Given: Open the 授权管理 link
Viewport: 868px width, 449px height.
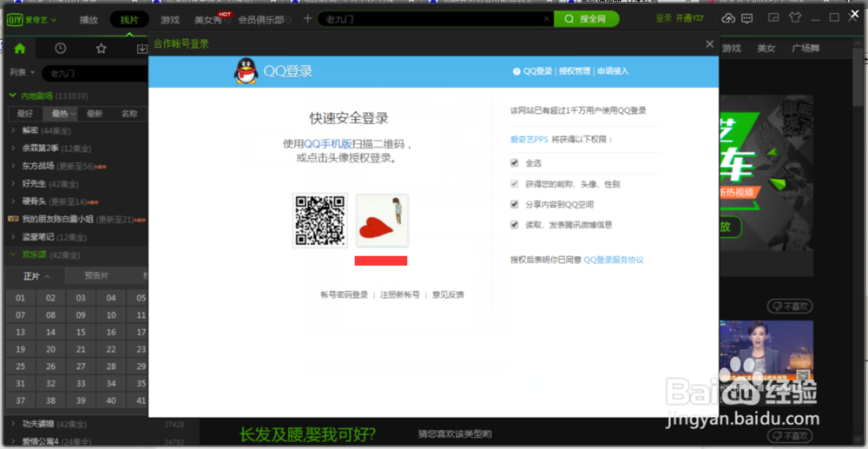Looking at the screenshot, I should coord(575,71).
